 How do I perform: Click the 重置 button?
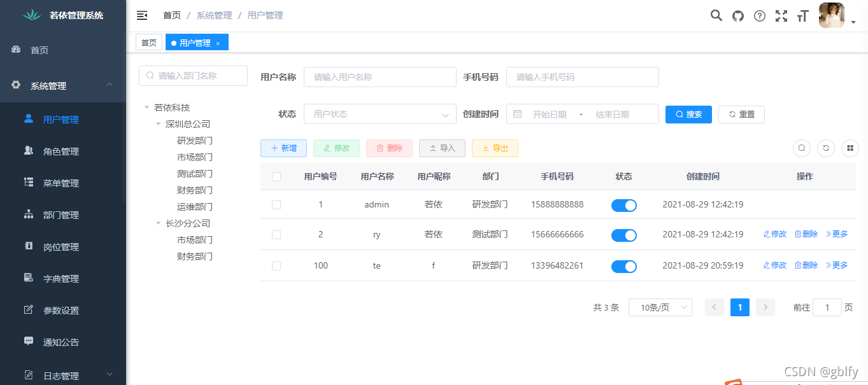741,114
